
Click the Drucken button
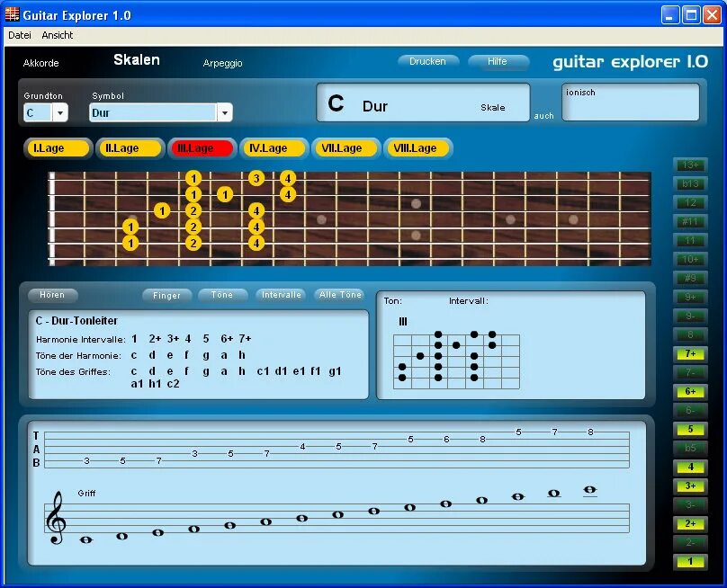point(427,61)
